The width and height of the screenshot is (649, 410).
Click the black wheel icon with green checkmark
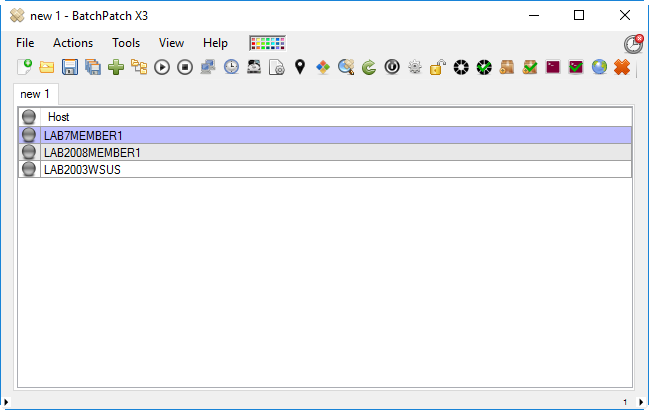point(484,67)
